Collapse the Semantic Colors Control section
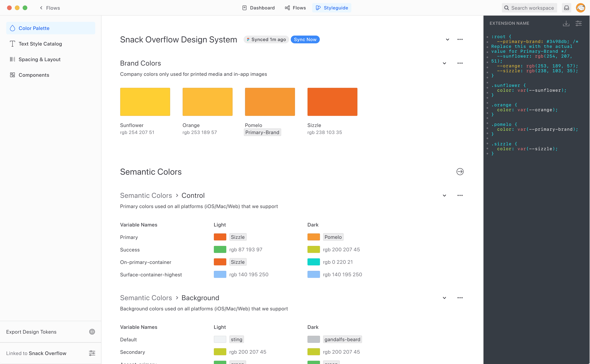Image resolution: width=590 pixels, height=364 pixels. pos(444,196)
